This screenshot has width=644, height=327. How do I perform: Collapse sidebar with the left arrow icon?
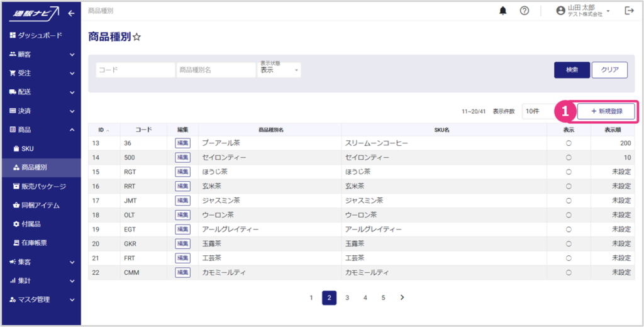71,13
